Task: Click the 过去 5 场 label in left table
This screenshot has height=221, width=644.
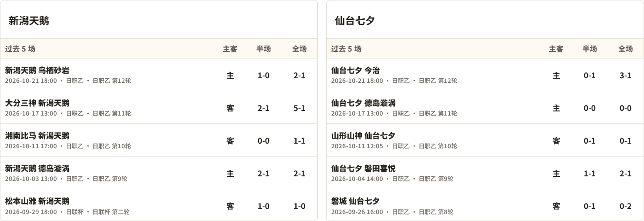Action: [x=20, y=49]
